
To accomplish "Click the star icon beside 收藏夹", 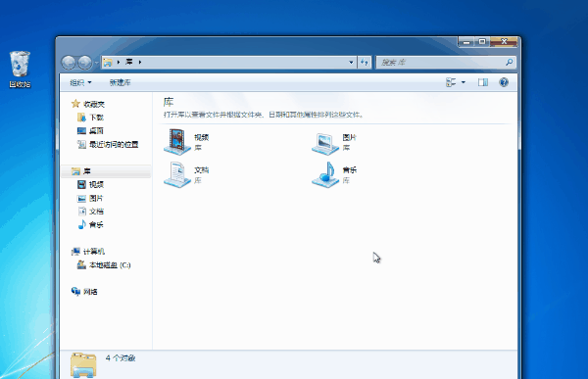I will tap(75, 104).
